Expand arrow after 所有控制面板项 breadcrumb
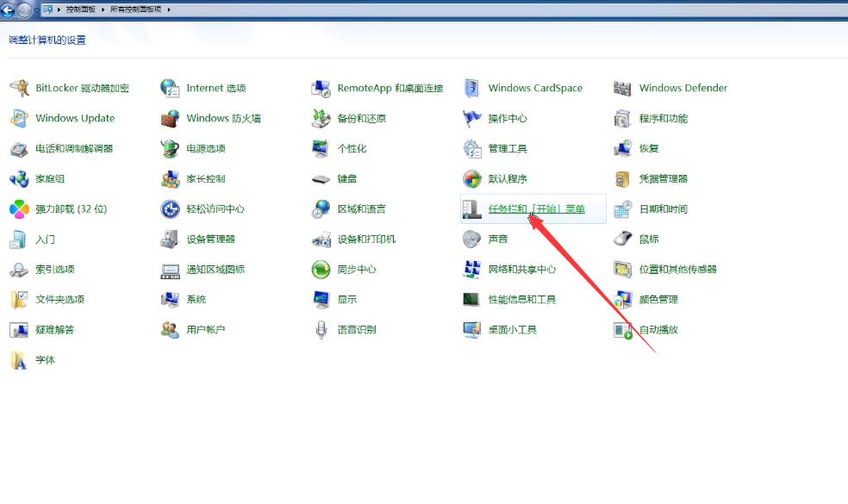848x504 pixels. pos(169,9)
